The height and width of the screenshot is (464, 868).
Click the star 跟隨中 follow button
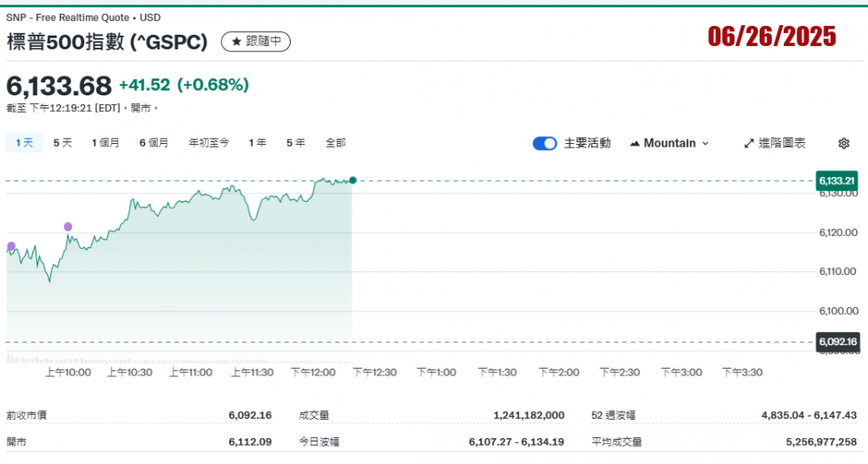[x=256, y=41]
